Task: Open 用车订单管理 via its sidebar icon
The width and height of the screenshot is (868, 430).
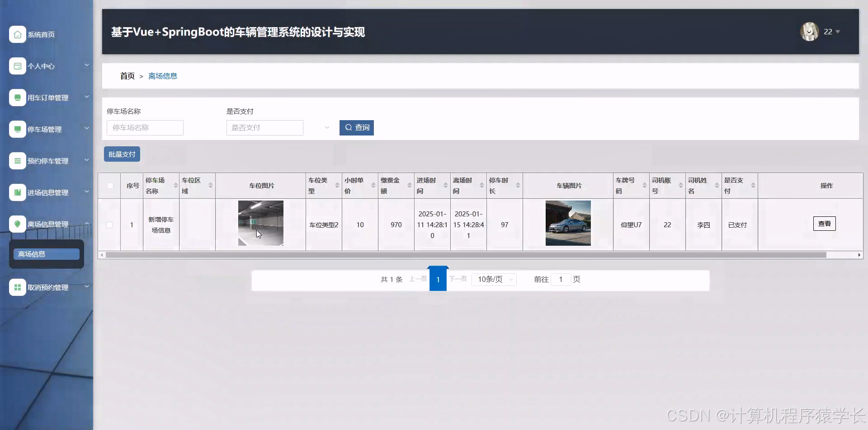Action: 17,98
